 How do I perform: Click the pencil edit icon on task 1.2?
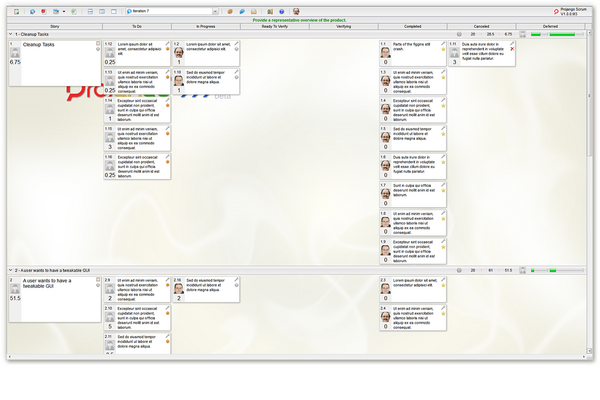pos(236,44)
